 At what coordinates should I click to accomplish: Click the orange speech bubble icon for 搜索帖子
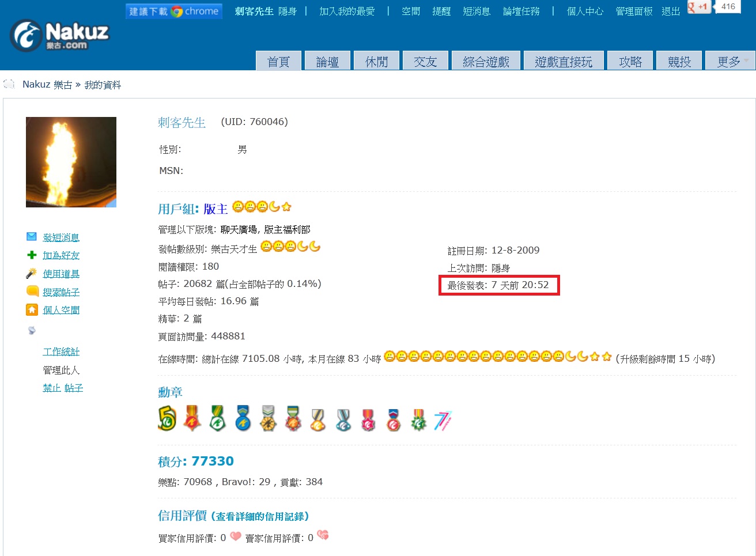pos(32,291)
